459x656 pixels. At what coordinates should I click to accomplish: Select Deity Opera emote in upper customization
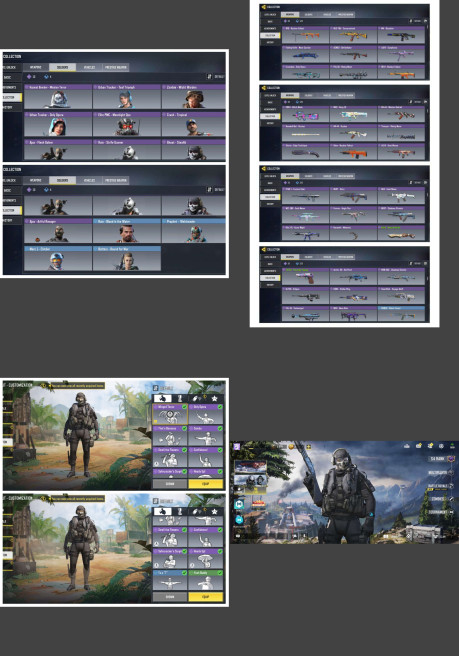205,414
